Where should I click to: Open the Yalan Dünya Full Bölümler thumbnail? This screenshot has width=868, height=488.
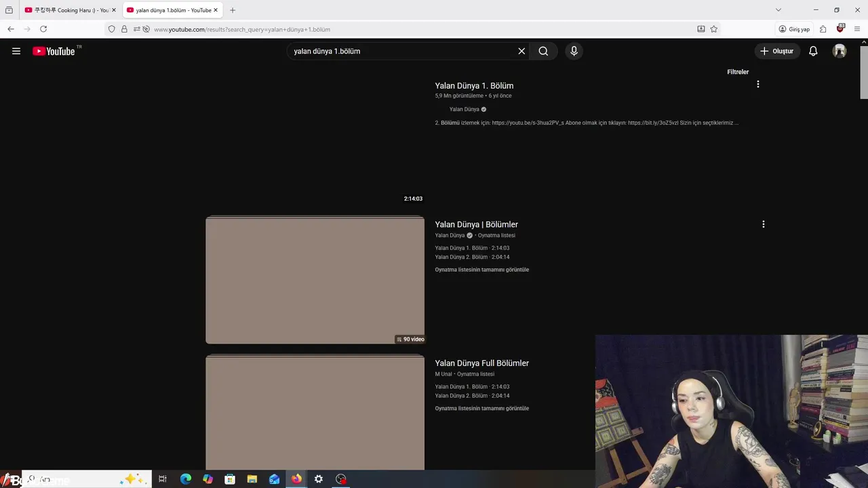pyautogui.click(x=315, y=412)
